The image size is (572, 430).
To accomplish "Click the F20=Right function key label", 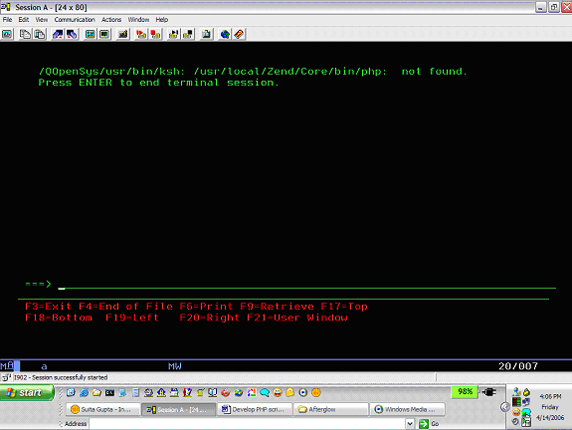I will click(209, 318).
